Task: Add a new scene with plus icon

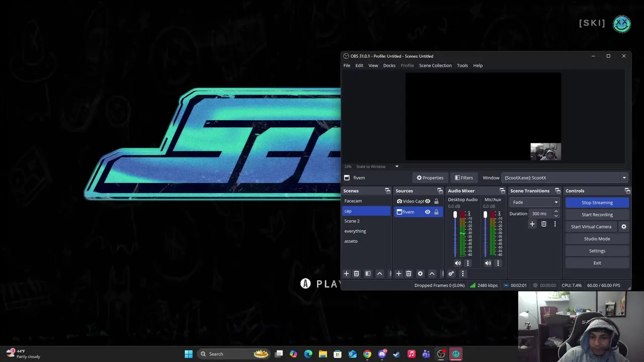Action: click(346, 274)
